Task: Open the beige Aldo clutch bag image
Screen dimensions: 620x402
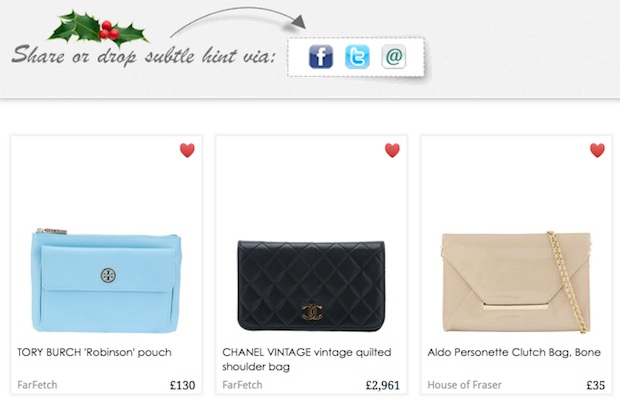Action: point(516,282)
